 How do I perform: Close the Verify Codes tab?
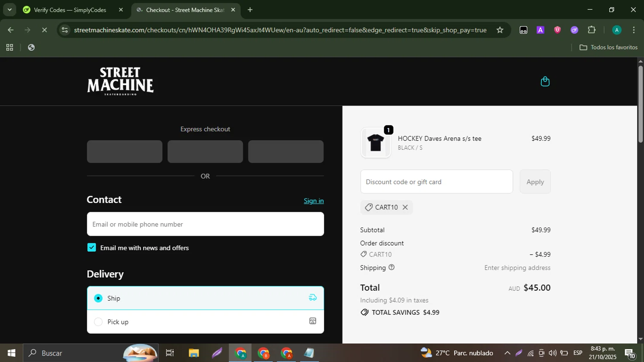click(x=121, y=9)
